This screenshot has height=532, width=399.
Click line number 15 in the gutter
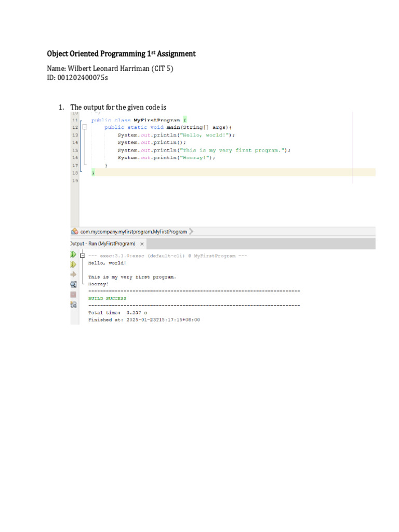[75, 150]
